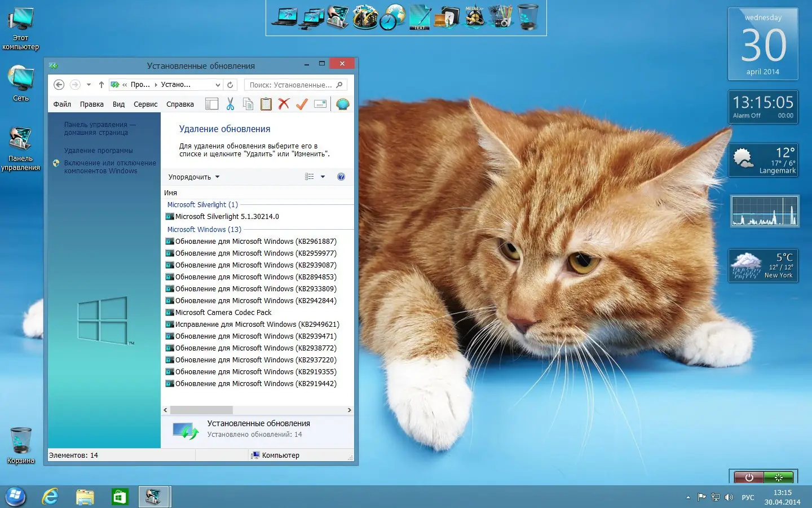Click the scissors Cut icon in toolbar
Screen dimensions: 812x508
[230, 104]
